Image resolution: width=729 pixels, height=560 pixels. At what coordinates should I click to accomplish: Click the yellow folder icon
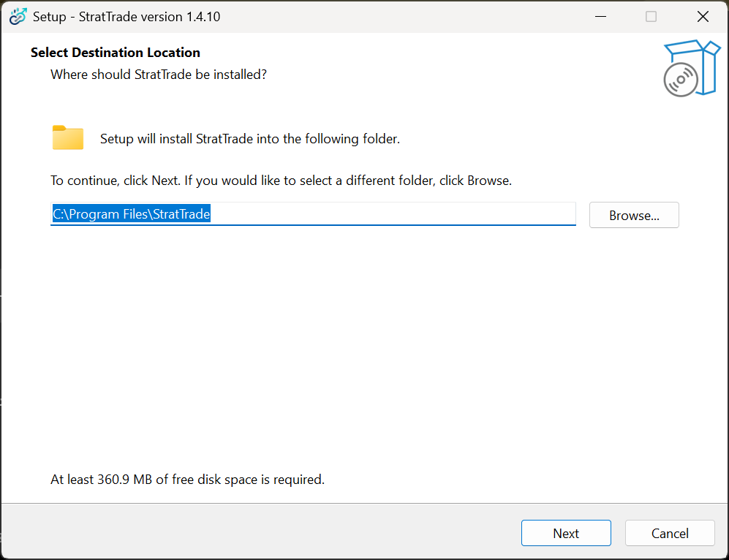coord(68,137)
